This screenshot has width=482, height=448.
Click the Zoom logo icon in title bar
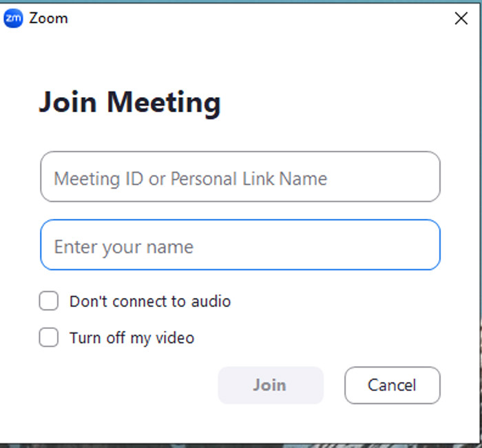pos(13,18)
